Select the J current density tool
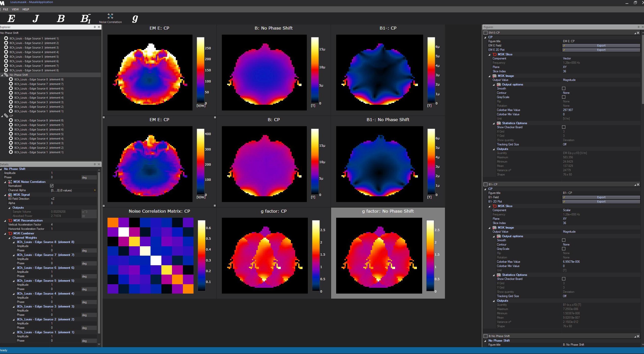Viewport: 644px width, 354px height. click(35, 18)
